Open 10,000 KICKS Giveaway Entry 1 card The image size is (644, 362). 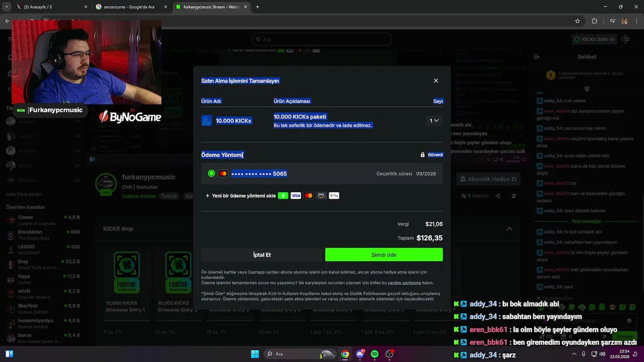click(x=126, y=285)
